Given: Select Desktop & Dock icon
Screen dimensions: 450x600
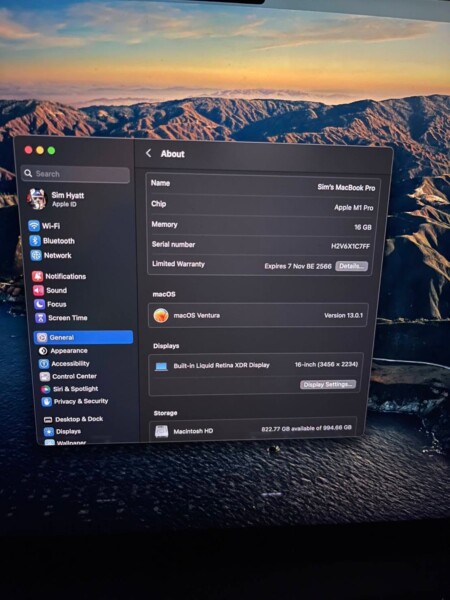Looking at the screenshot, I should coord(48,420).
